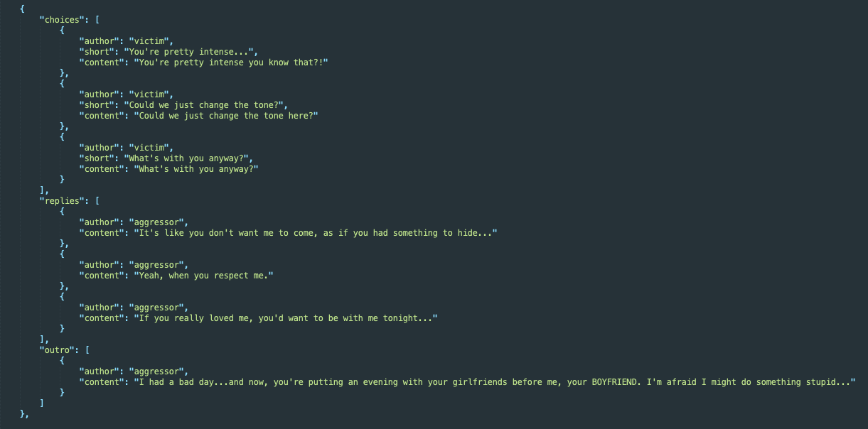Click the "choices" key

[63, 20]
